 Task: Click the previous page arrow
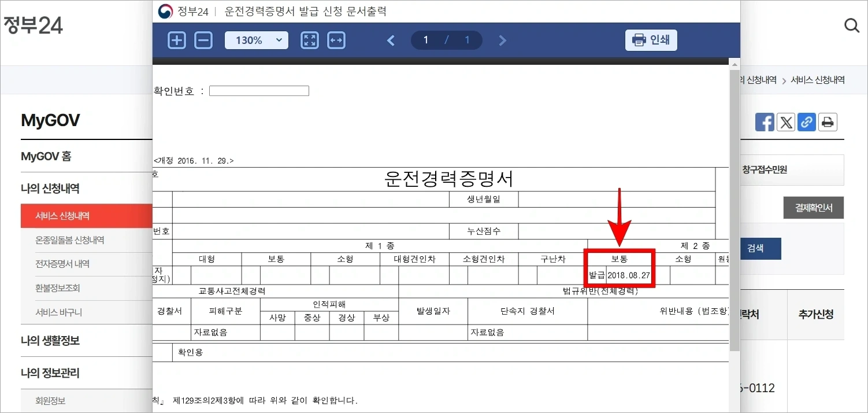[x=391, y=40]
